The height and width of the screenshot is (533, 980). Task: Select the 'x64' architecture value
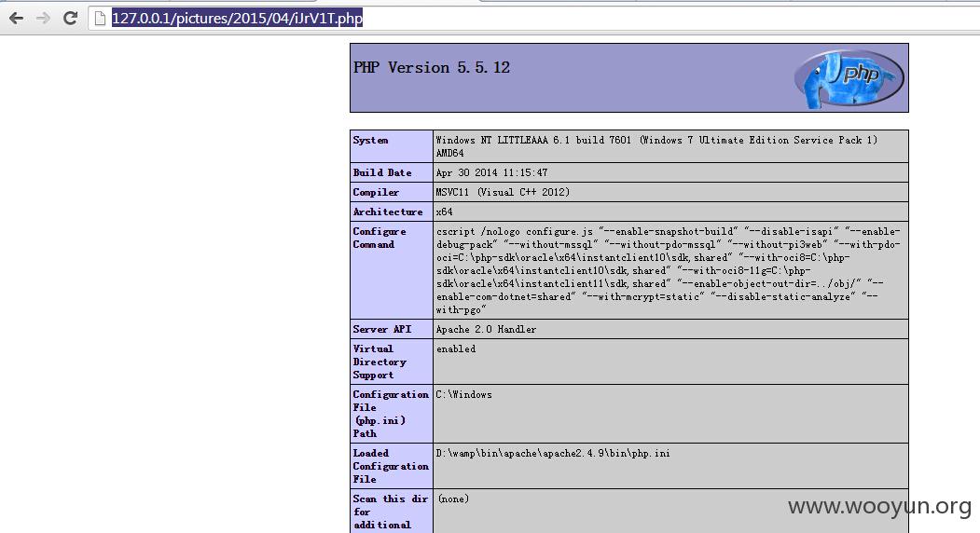(445, 212)
